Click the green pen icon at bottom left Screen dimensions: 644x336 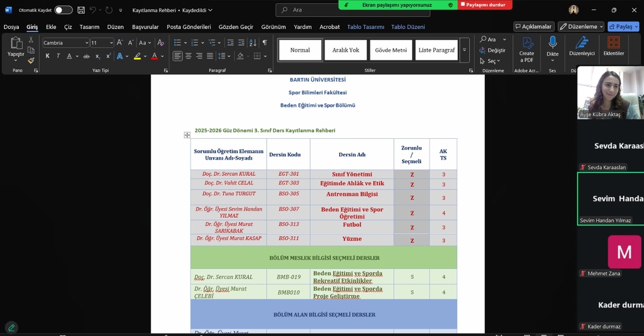[x=11, y=327]
